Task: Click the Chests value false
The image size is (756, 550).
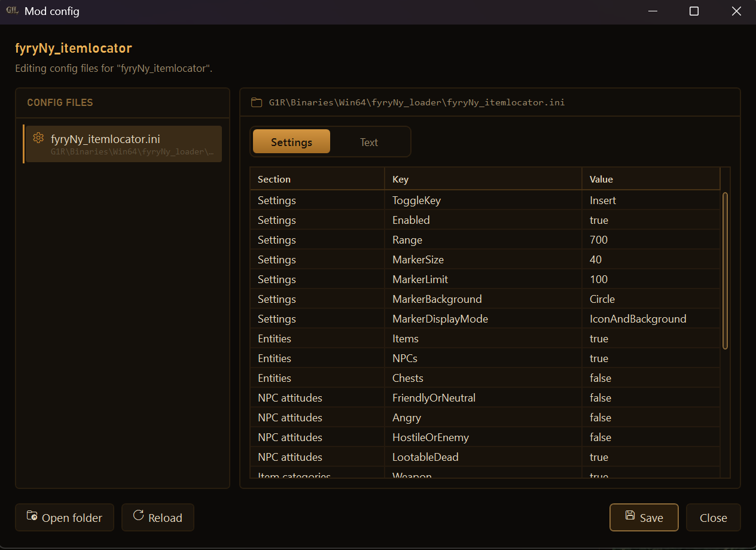Action: coord(651,378)
